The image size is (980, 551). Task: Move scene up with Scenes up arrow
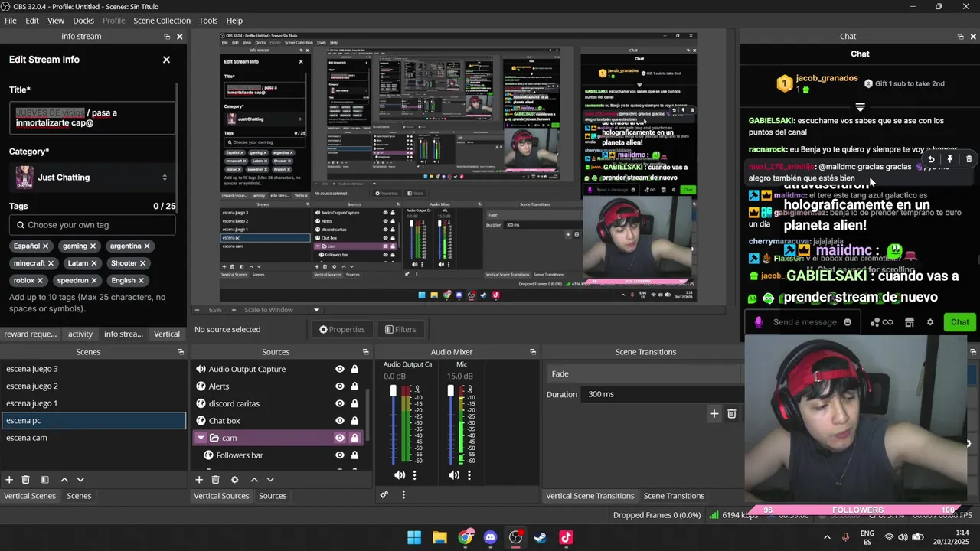(64, 480)
